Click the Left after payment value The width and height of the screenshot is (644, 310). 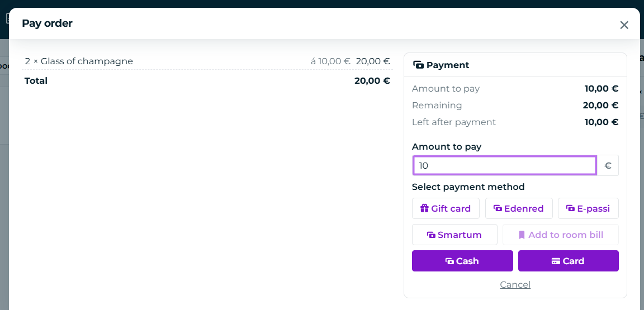click(x=602, y=122)
